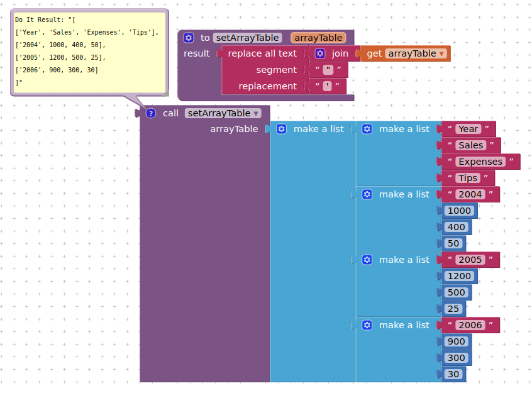Select the replace all text block
Image resolution: width=532 pixels, height=393 pixels.
tap(262, 53)
